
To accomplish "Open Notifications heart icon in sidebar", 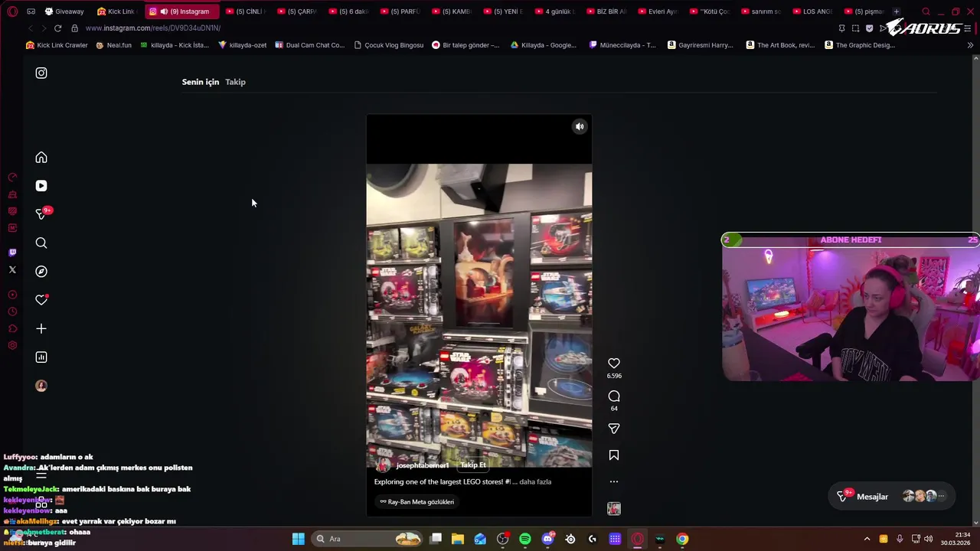I will tap(41, 300).
